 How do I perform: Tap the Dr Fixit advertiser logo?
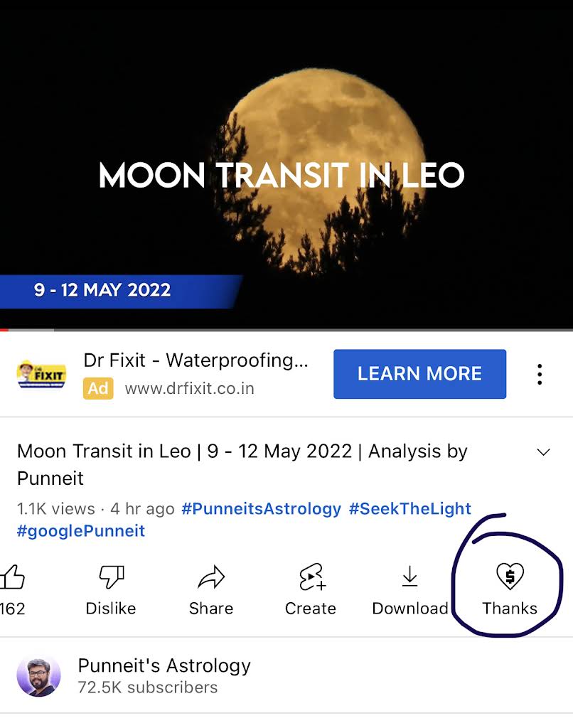pyautogui.click(x=41, y=375)
